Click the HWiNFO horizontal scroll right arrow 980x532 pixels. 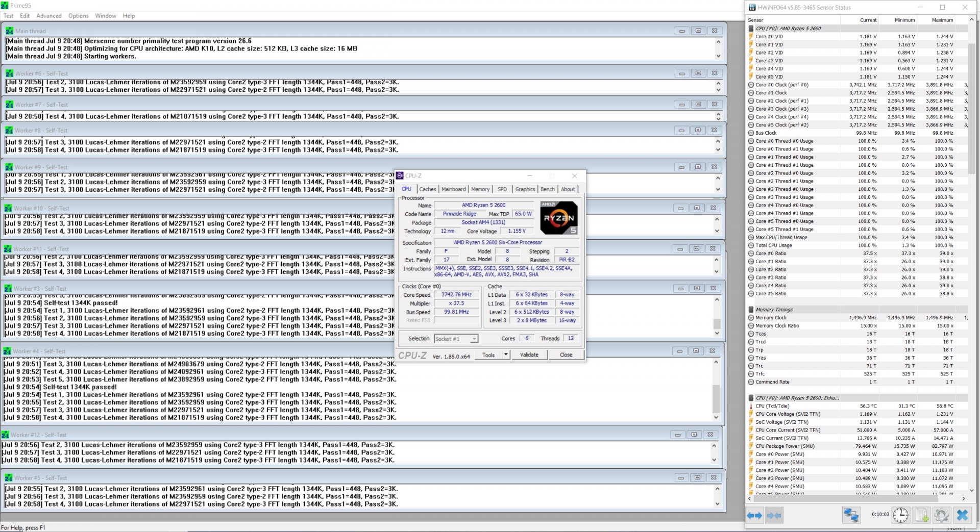tap(964, 498)
